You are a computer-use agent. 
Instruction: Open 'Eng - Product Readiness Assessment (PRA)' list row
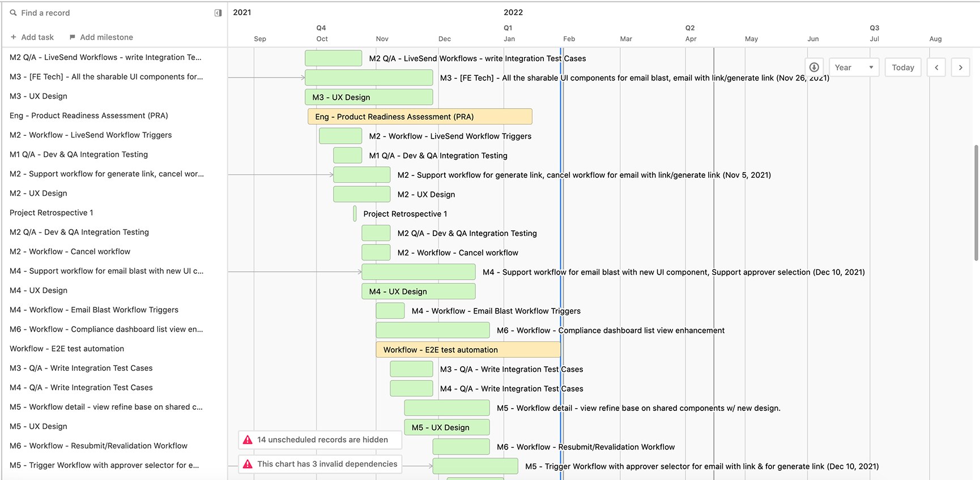tap(114, 115)
